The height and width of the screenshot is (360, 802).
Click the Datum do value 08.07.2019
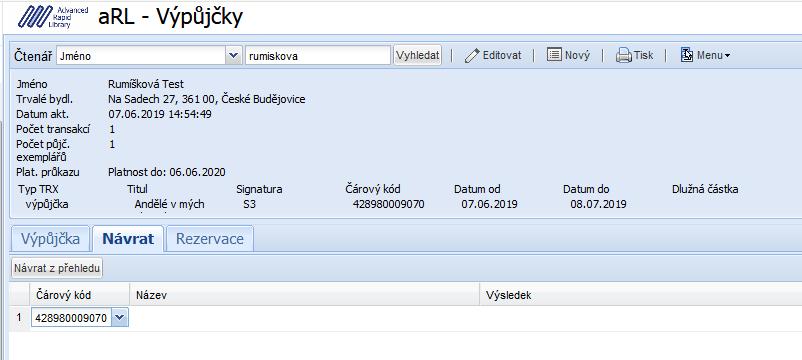pos(598,205)
